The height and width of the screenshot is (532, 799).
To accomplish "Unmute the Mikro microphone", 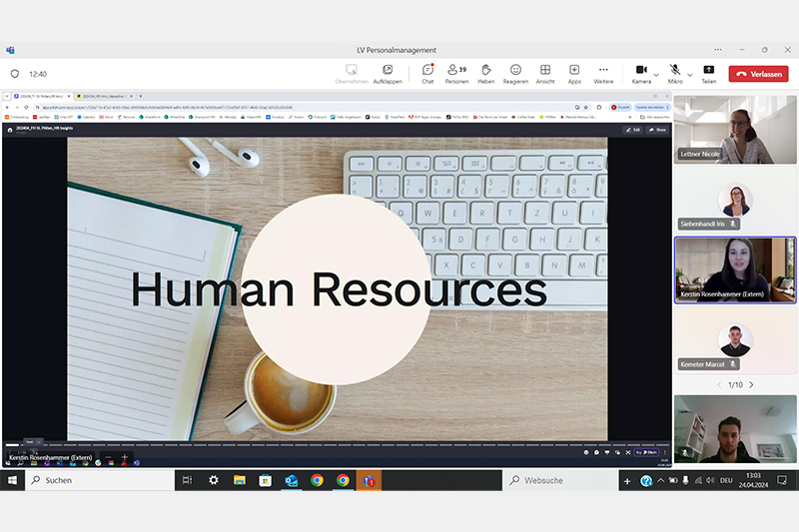I will [675, 72].
